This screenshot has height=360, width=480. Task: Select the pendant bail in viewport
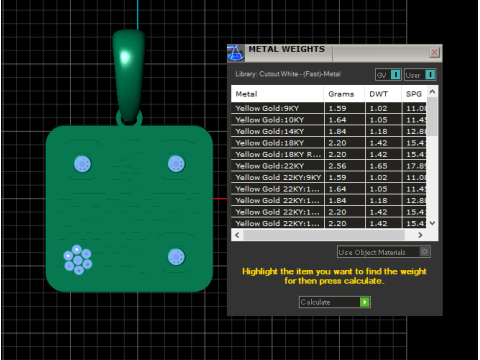[x=129, y=75]
